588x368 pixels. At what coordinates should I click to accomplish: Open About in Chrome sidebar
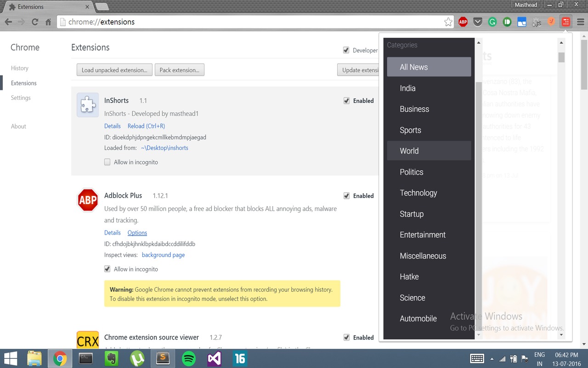tap(18, 126)
